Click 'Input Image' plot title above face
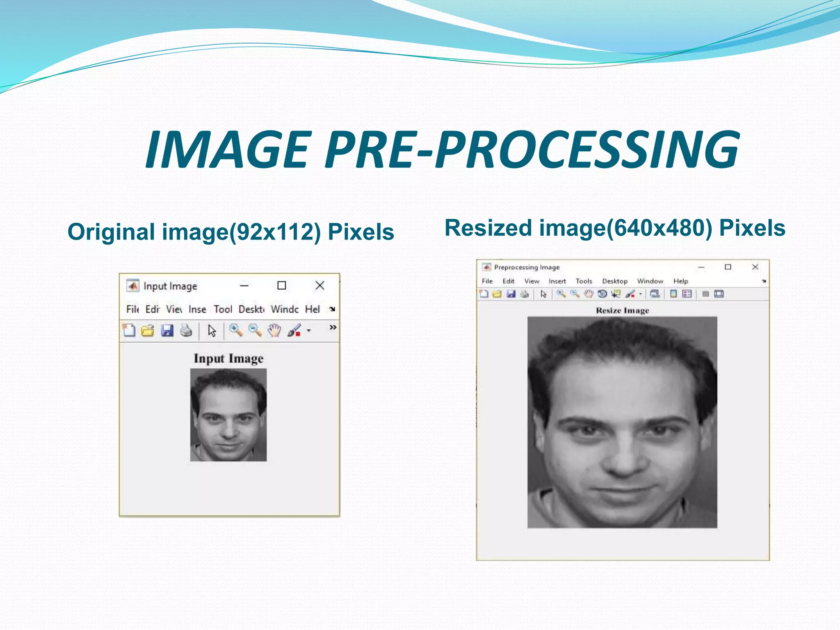The height and width of the screenshot is (630, 840). pos(228,358)
